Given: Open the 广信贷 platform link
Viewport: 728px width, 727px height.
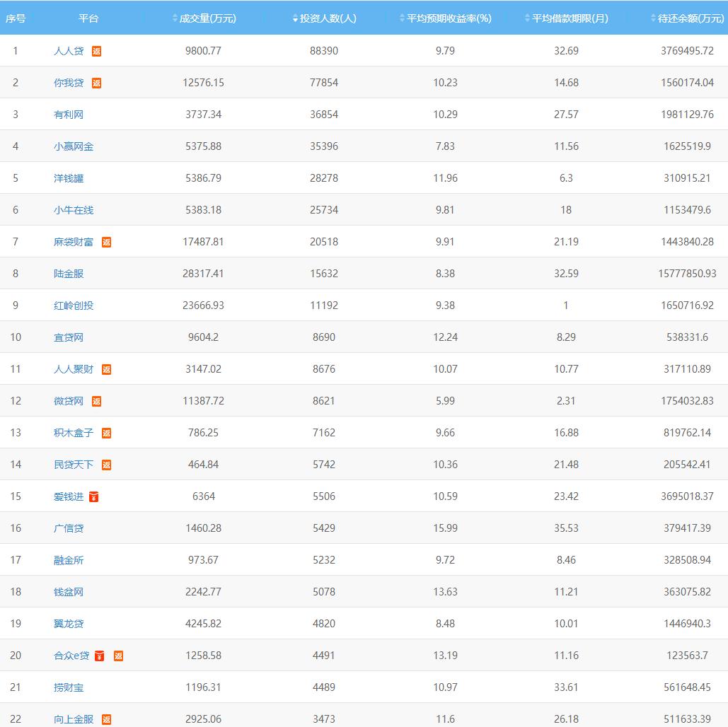Looking at the screenshot, I should pos(69,528).
